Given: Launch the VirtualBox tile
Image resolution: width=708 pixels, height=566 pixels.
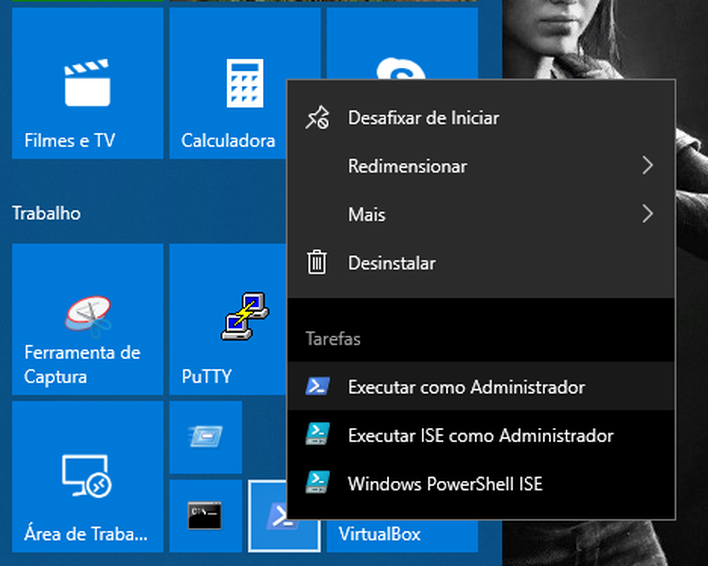Looking at the screenshot, I should click(x=402, y=536).
